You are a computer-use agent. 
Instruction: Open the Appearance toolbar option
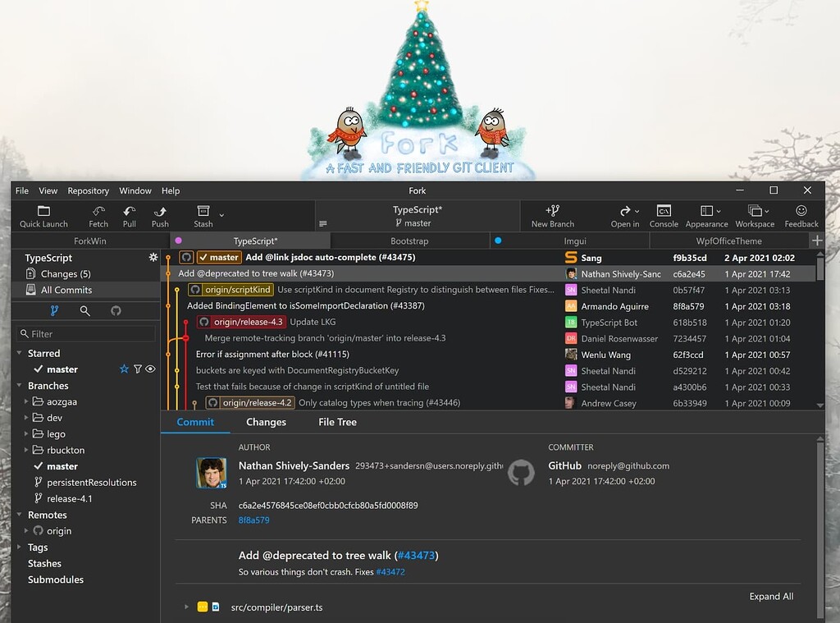coord(706,216)
